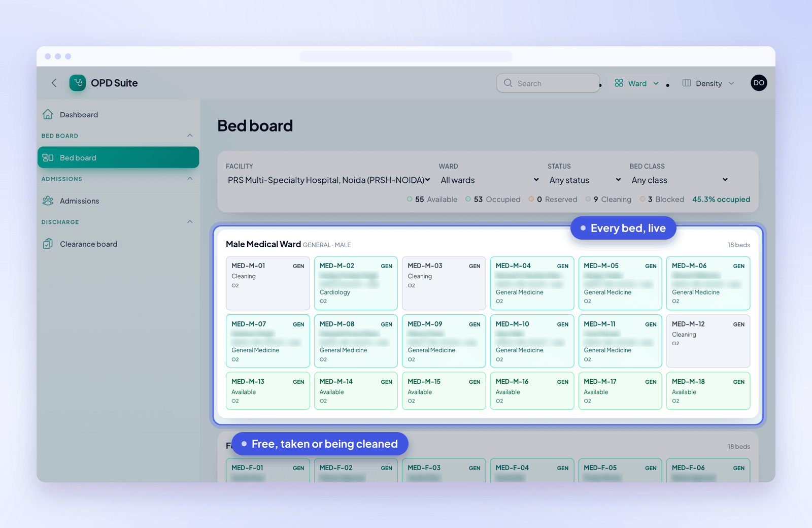Viewport: 812px width, 528px height.
Task: Open Clearance board from sidebar
Action: click(118, 244)
